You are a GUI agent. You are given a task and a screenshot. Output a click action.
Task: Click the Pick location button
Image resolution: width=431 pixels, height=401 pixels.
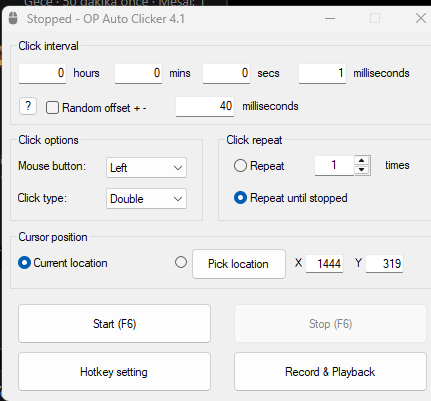[239, 264]
